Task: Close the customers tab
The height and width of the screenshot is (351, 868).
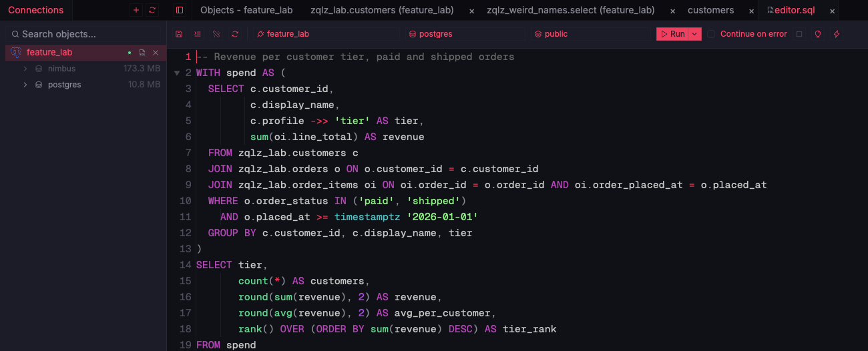Action: point(752,11)
